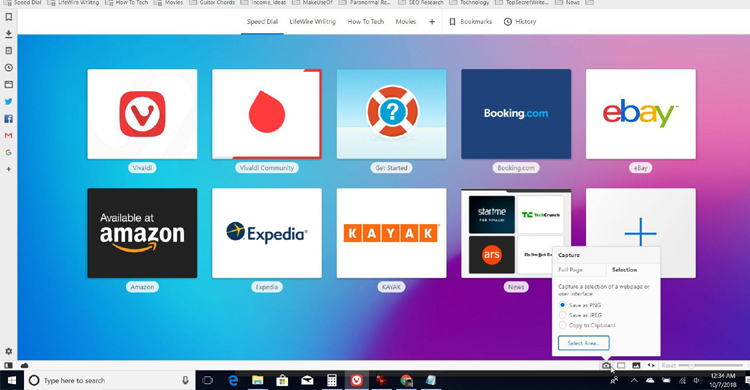Open the Bookmarks start page link
750x390 pixels.
pos(471,22)
